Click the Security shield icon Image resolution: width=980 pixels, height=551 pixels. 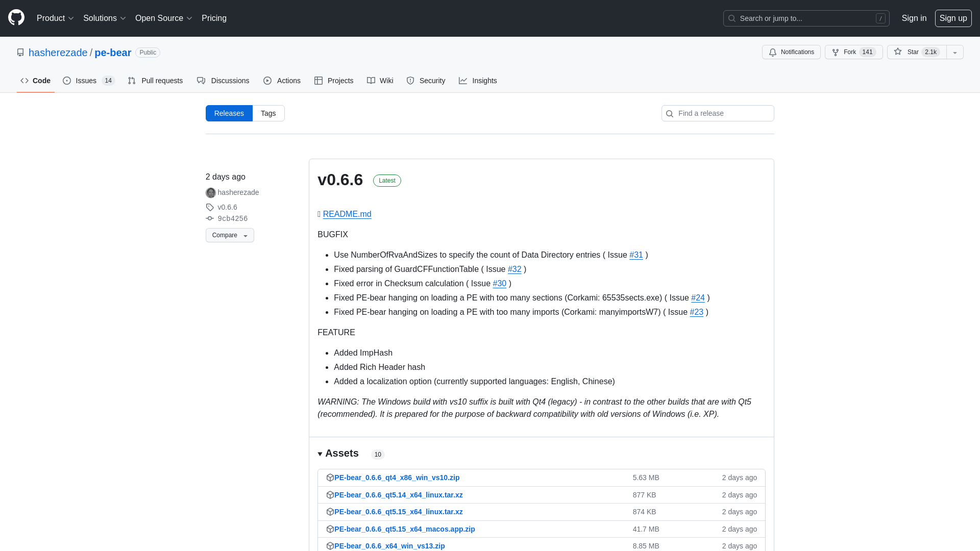click(x=410, y=81)
